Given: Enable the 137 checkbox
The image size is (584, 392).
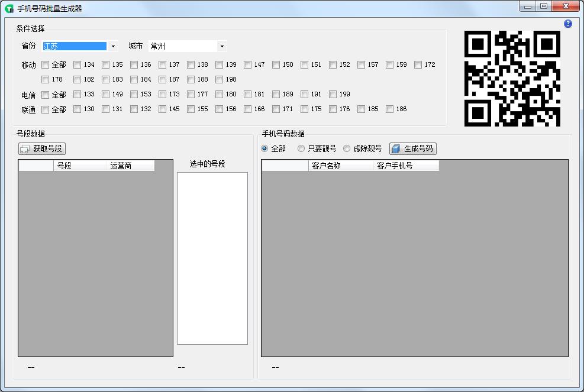Looking at the screenshot, I should pos(162,65).
